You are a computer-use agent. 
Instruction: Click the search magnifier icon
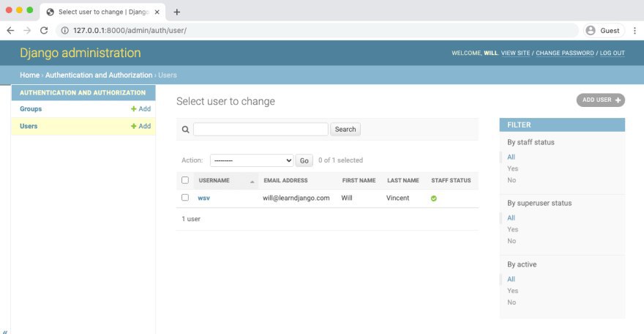pos(186,130)
